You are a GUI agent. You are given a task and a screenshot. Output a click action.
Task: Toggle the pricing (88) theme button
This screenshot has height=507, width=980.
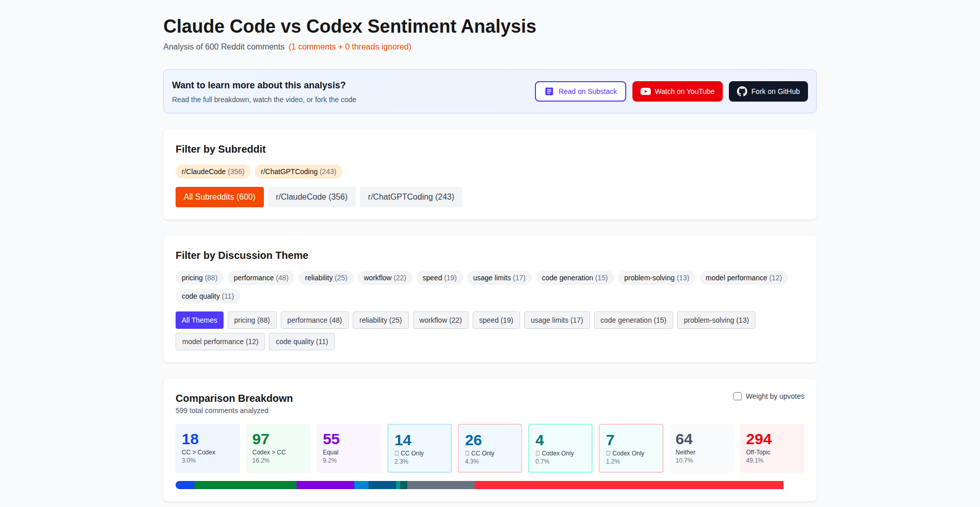coord(252,320)
